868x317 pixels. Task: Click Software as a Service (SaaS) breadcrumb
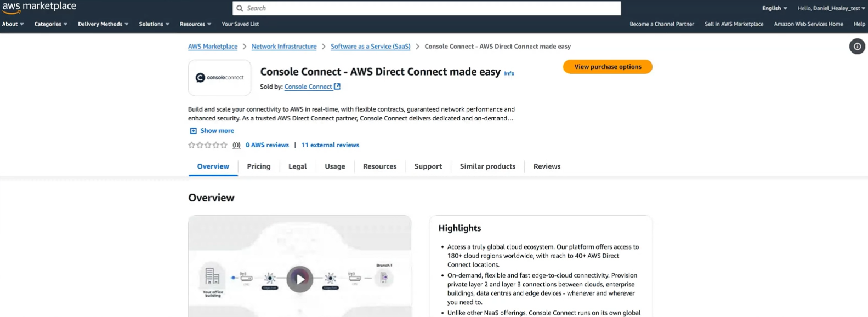click(371, 47)
